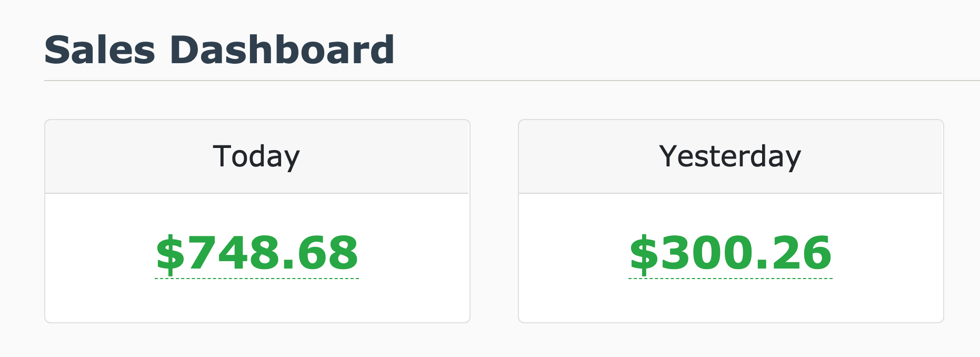Click the $748.68 sales amount link
Screen dimensions: 980x357
(x=257, y=253)
